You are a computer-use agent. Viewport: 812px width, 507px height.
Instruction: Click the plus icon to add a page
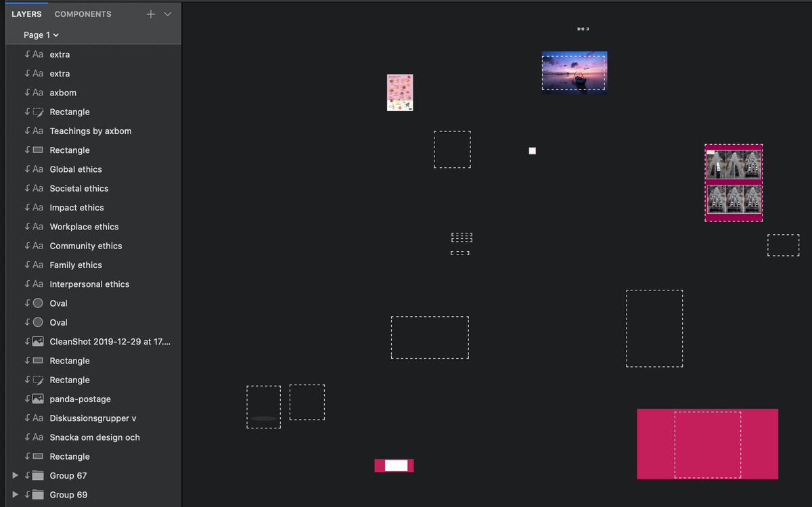[x=151, y=14]
